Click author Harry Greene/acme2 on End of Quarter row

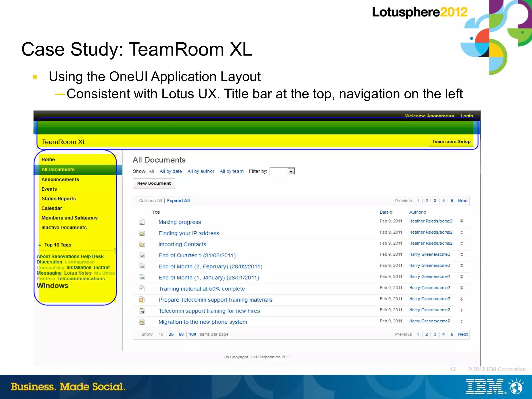(x=429, y=254)
